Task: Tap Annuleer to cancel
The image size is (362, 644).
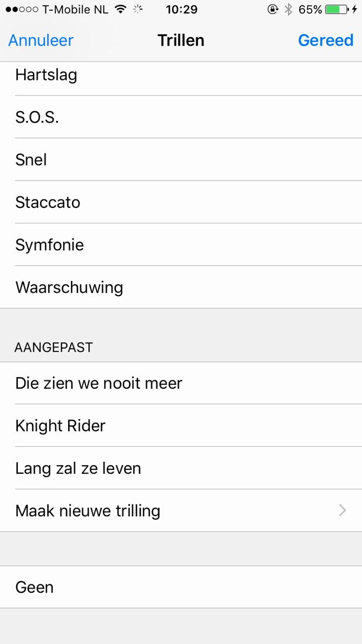Action: coord(41,40)
